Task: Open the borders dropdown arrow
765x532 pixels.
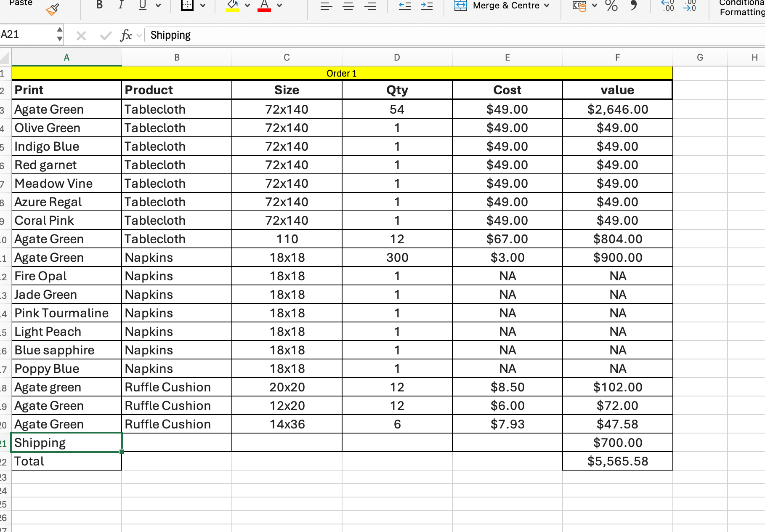Action: 203,5
